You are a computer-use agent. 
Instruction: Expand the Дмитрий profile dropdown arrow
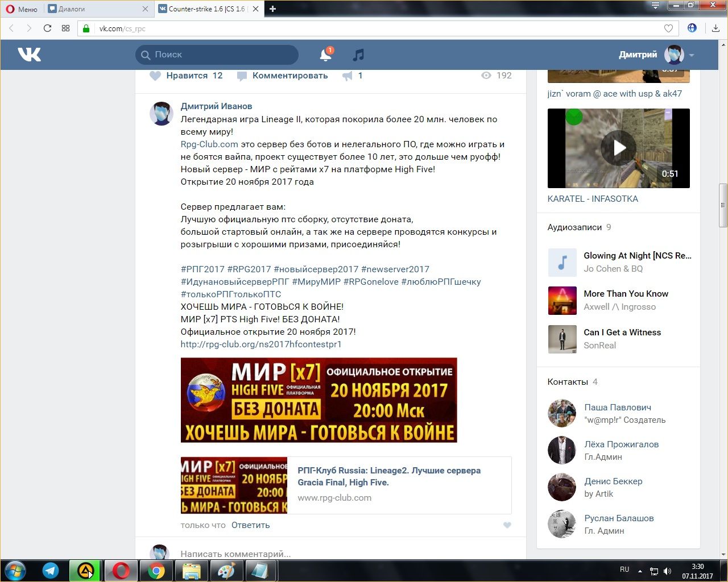[692, 55]
